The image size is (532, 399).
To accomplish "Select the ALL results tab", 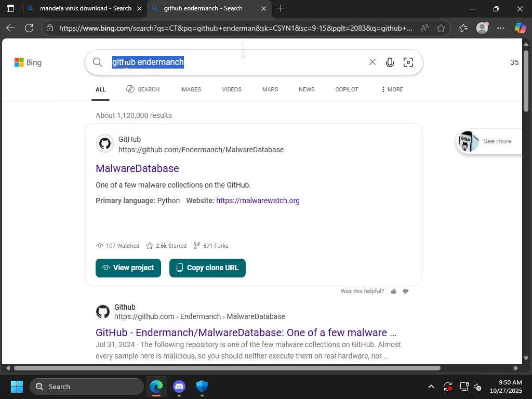I will [x=100, y=89].
